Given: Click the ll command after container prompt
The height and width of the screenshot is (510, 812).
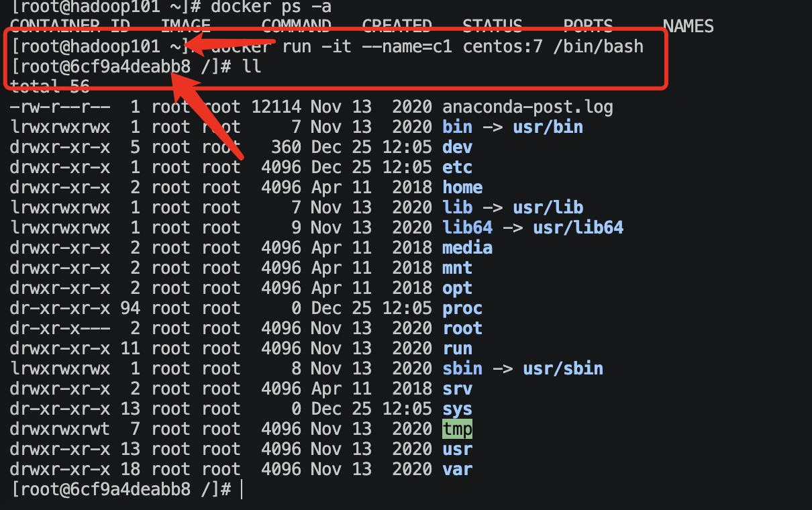Looking at the screenshot, I should click(252, 66).
